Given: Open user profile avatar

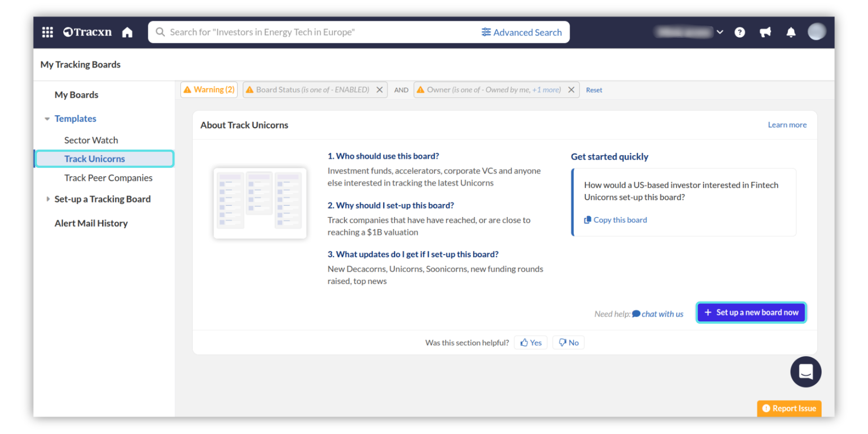Looking at the screenshot, I should pyautogui.click(x=816, y=32).
